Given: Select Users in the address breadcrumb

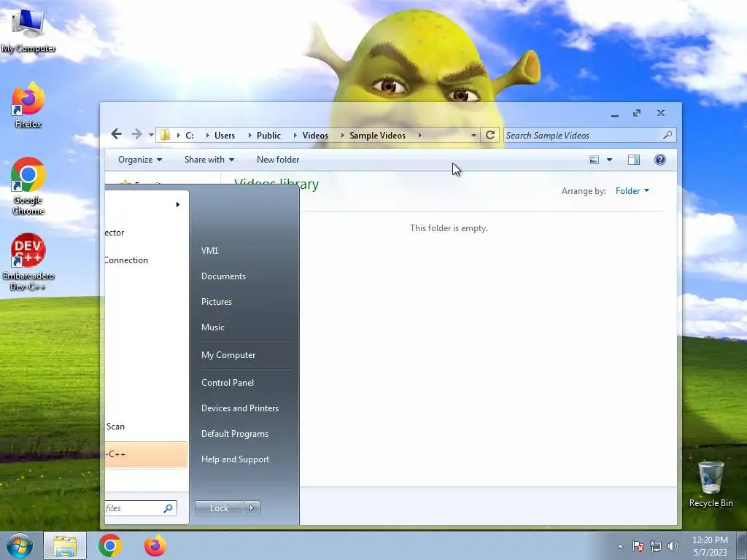Looking at the screenshot, I should click(225, 135).
